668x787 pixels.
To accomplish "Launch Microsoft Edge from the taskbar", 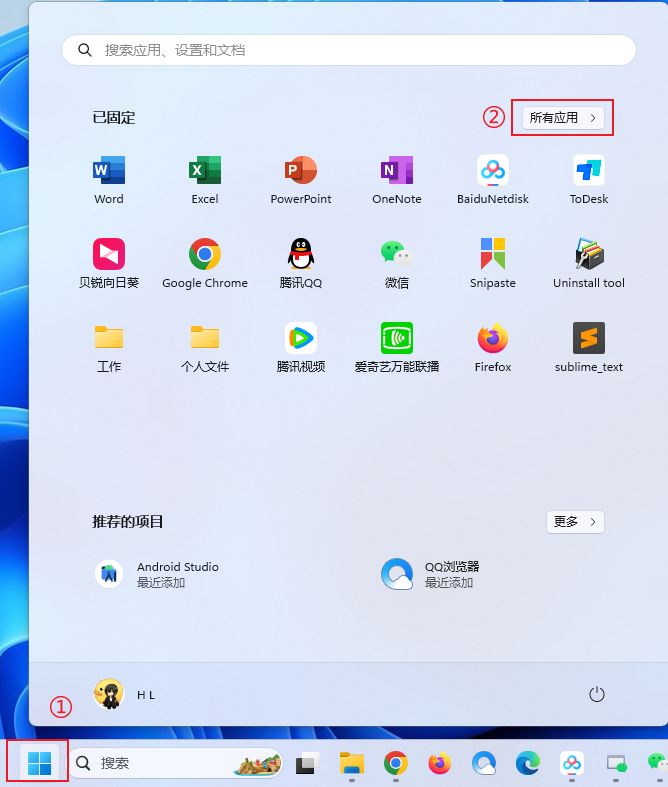I will [x=528, y=763].
